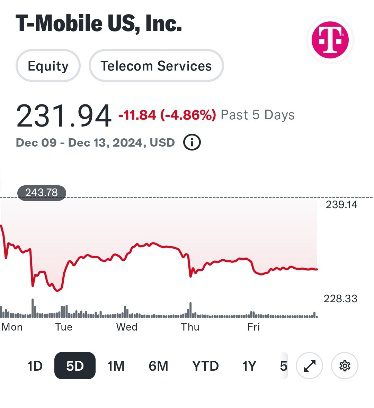Select the Telecom Services tag pill
The height and width of the screenshot is (408, 374).
click(x=156, y=66)
